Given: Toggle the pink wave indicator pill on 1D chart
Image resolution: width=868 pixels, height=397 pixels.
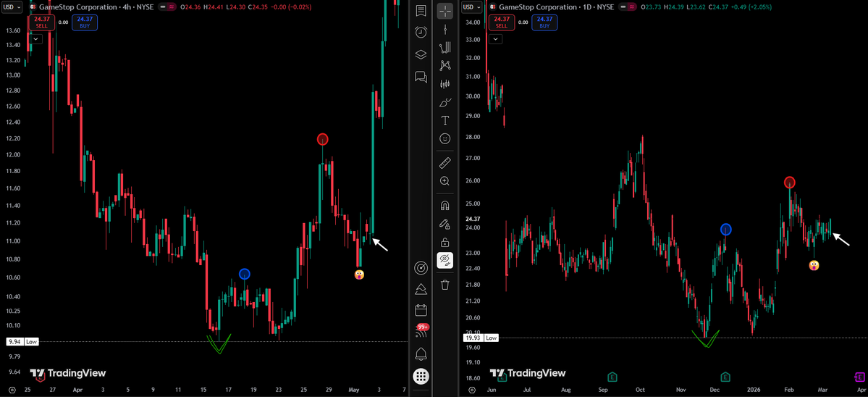Looking at the screenshot, I should (631, 7).
